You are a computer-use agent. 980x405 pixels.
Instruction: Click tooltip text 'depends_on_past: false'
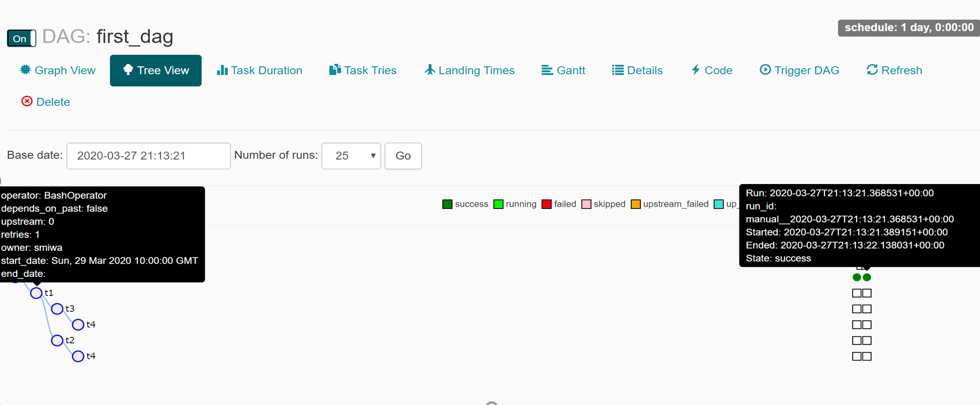click(x=54, y=208)
